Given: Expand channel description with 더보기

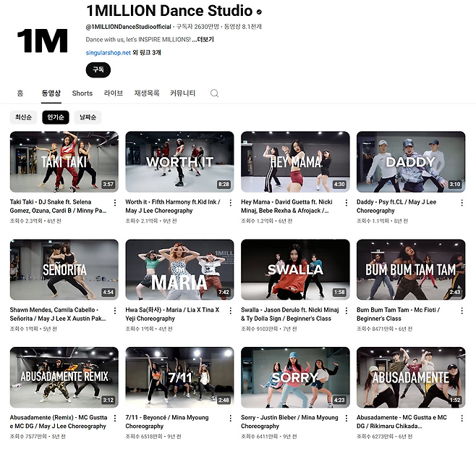Looking at the screenshot, I should point(203,39).
